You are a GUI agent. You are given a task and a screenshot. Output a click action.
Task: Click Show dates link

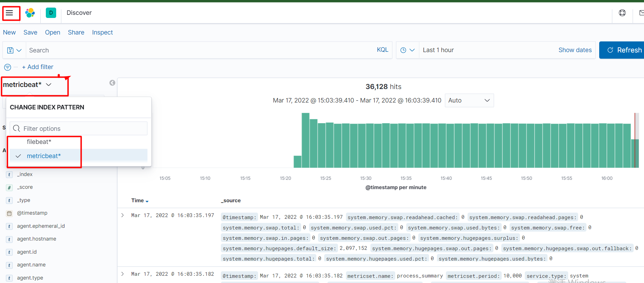(x=575, y=50)
